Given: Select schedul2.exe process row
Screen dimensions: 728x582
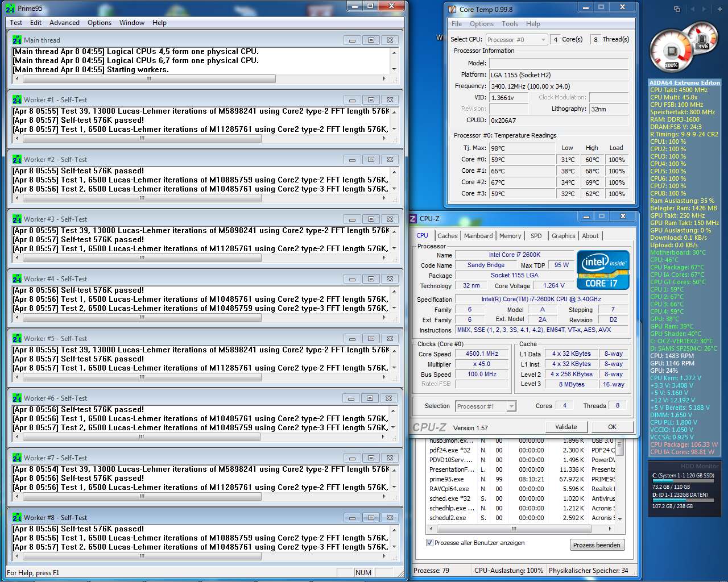Looking at the screenshot, I should (522, 518).
